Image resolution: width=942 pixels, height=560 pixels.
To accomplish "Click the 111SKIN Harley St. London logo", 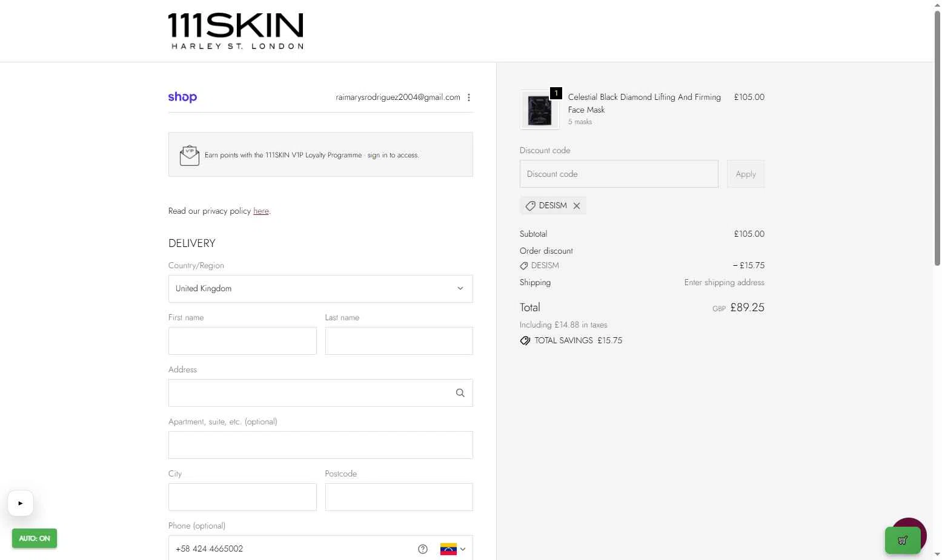I will pyautogui.click(x=236, y=31).
